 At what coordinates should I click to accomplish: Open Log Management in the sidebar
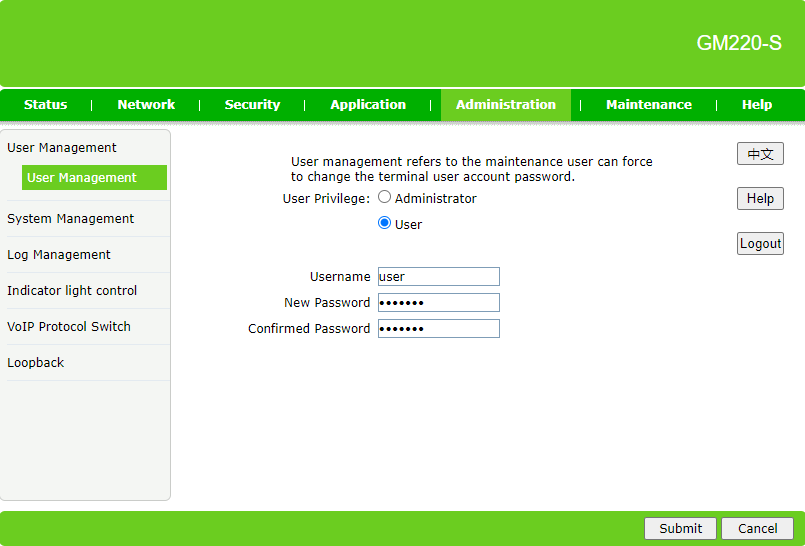pos(59,255)
